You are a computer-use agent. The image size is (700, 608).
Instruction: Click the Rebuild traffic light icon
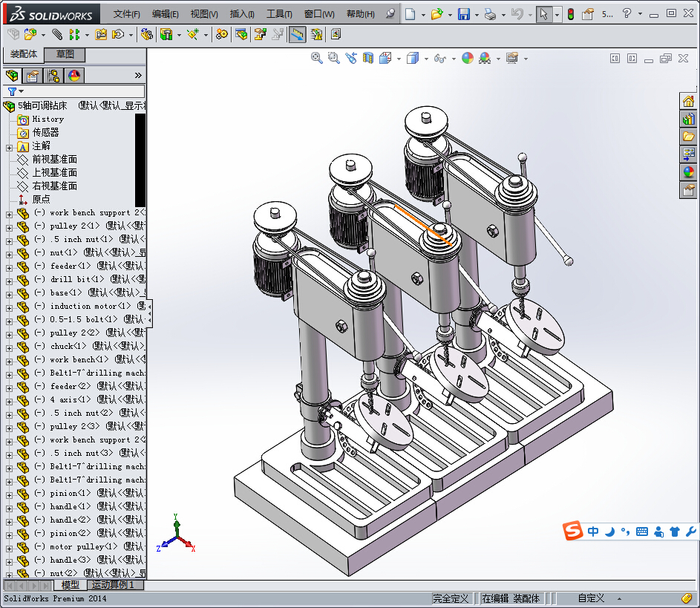coord(570,14)
